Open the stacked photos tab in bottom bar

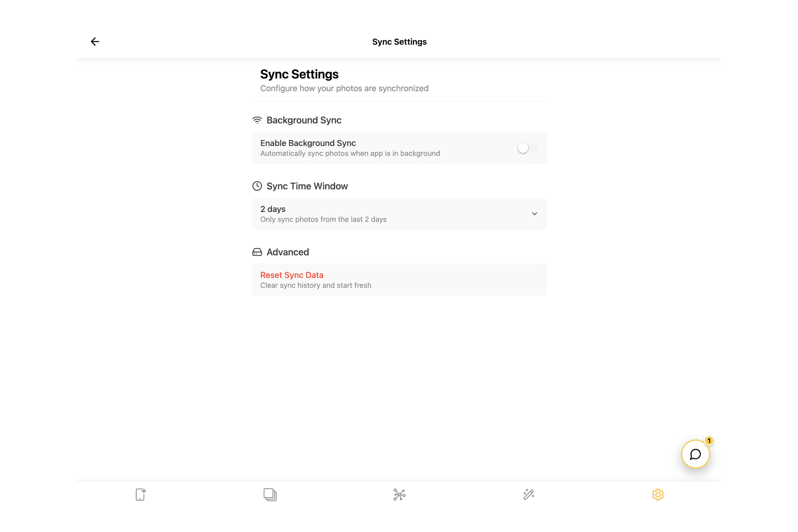[270, 495]
